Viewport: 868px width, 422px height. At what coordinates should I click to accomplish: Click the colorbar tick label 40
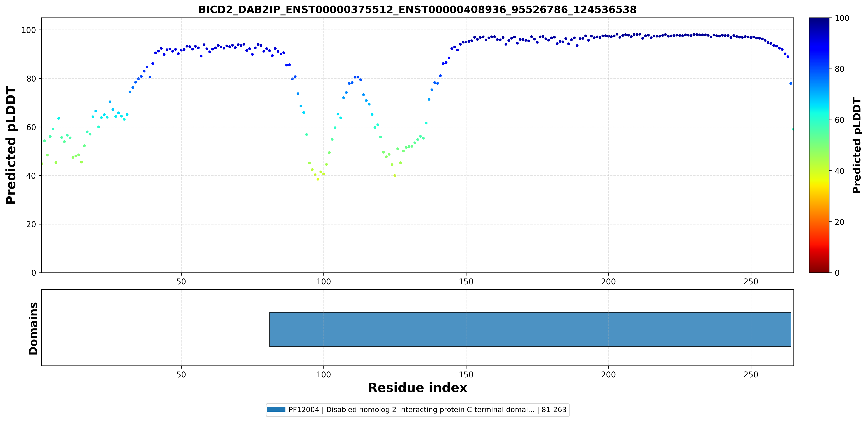coord(839,171)
